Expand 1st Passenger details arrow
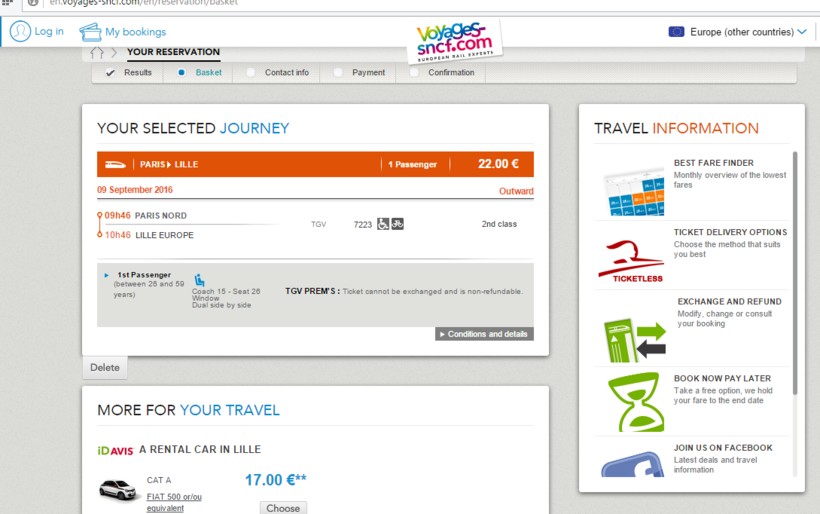Screen dimensions: 820x514 (107, 275)
